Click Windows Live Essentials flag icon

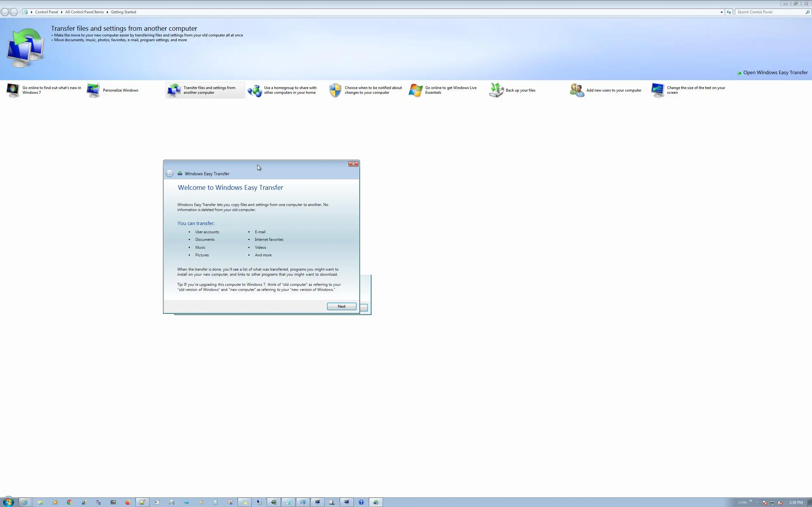coord(416,91)
